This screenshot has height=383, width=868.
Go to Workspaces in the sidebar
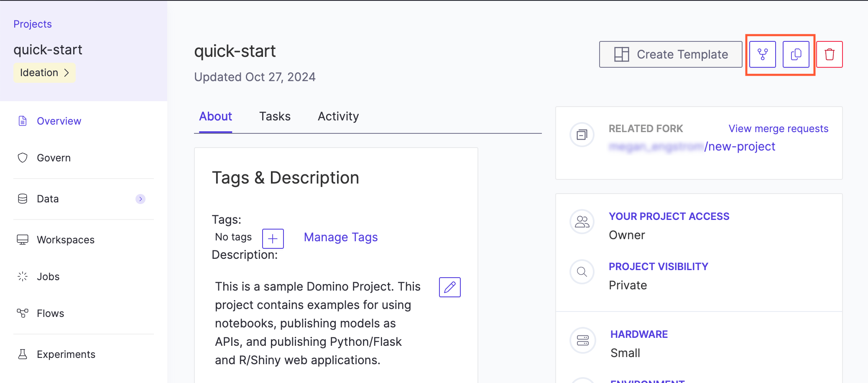(66, 240)
